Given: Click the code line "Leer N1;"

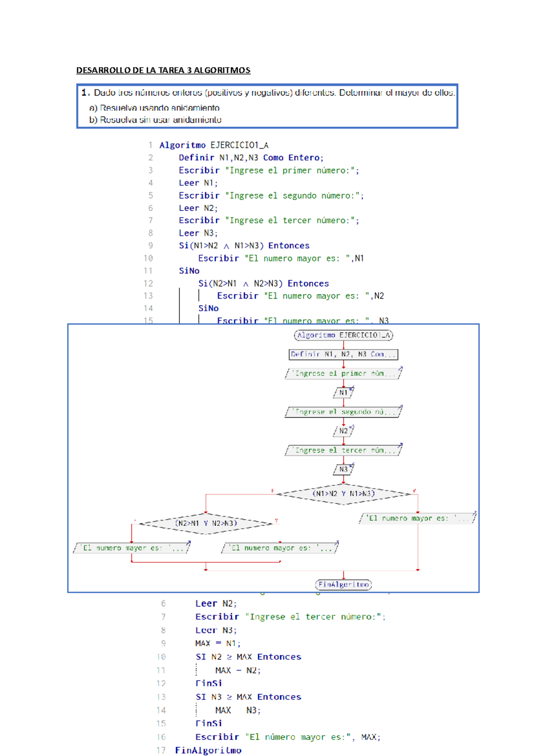Looking at the screenshot, I should 198,183.
